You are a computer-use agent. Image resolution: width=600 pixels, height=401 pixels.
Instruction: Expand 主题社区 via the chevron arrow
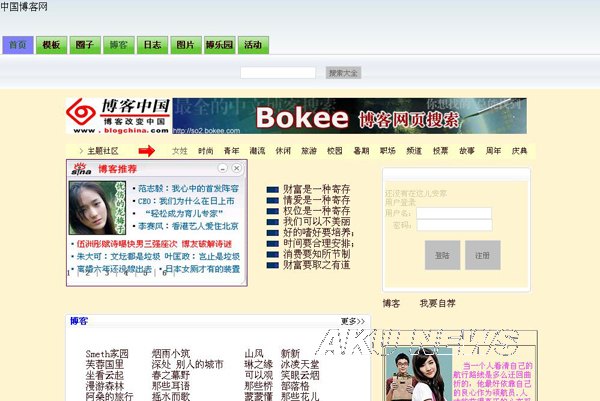pyautogui.click(x=80, y=151)
